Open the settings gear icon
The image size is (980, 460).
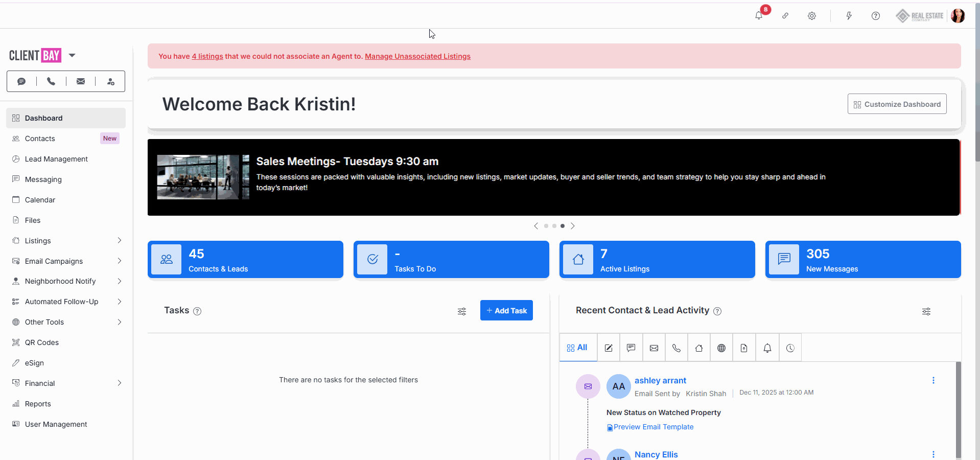pos(811,16)
